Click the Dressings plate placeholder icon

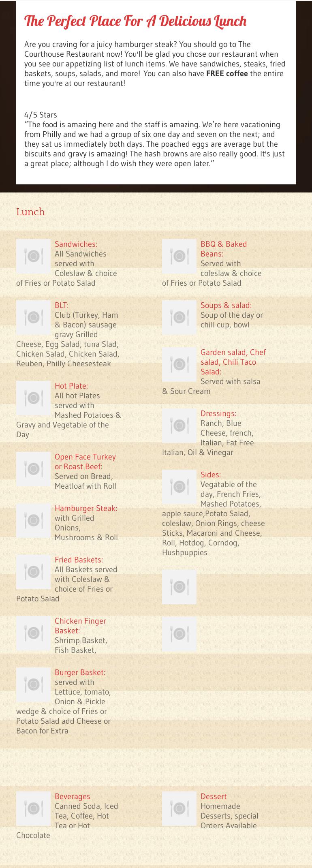(x=179, y=425)
